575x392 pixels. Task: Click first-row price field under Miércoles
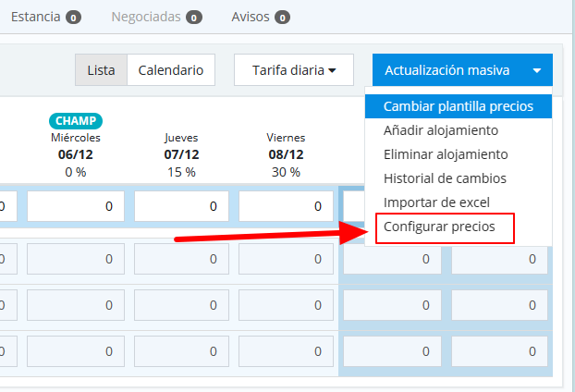coord(76,207)
